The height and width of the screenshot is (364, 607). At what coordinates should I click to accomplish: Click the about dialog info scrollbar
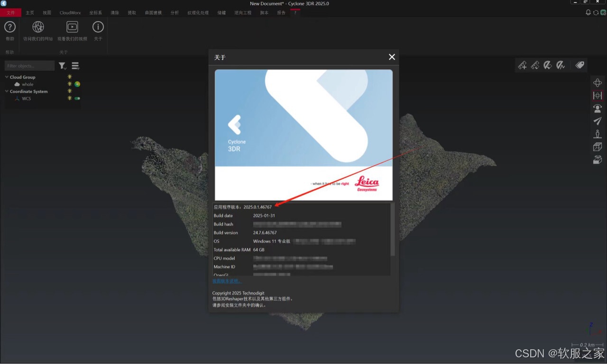pyautogui.click(x=392, y=230)
